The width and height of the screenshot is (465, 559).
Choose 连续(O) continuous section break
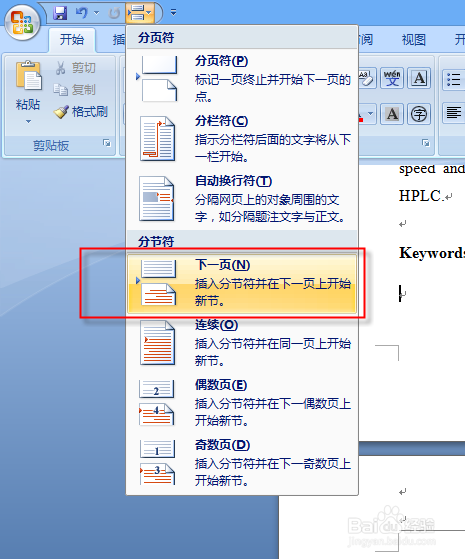(242, 343)
